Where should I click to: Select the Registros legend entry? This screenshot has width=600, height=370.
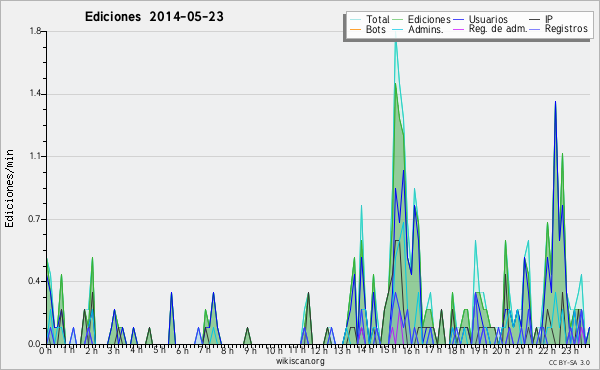[558, 29]
